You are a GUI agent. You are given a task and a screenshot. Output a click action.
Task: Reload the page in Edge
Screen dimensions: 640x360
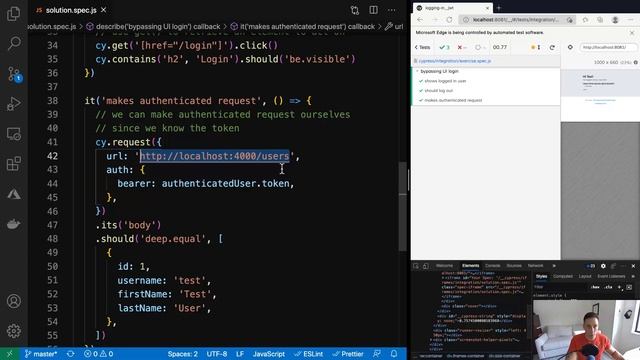pos(449,20)
